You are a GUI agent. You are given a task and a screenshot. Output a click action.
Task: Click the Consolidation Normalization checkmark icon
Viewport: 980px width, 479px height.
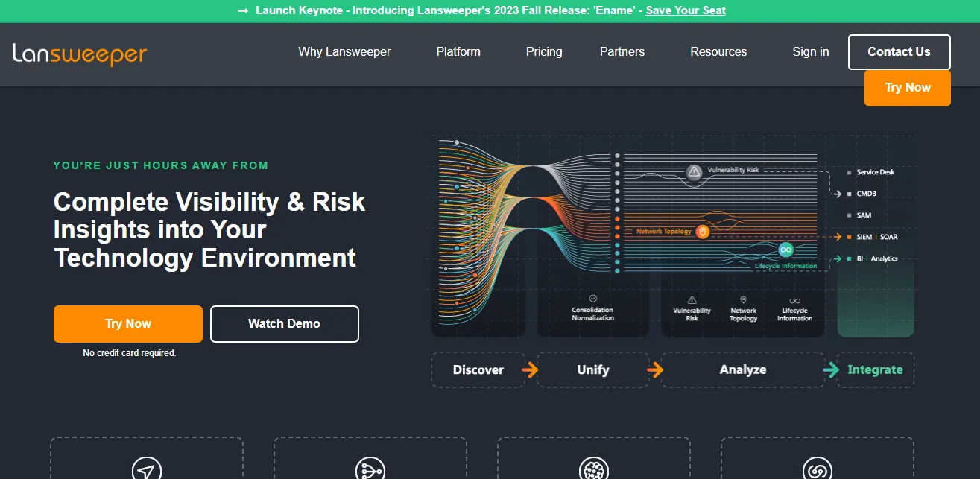(x=593, y=298)
